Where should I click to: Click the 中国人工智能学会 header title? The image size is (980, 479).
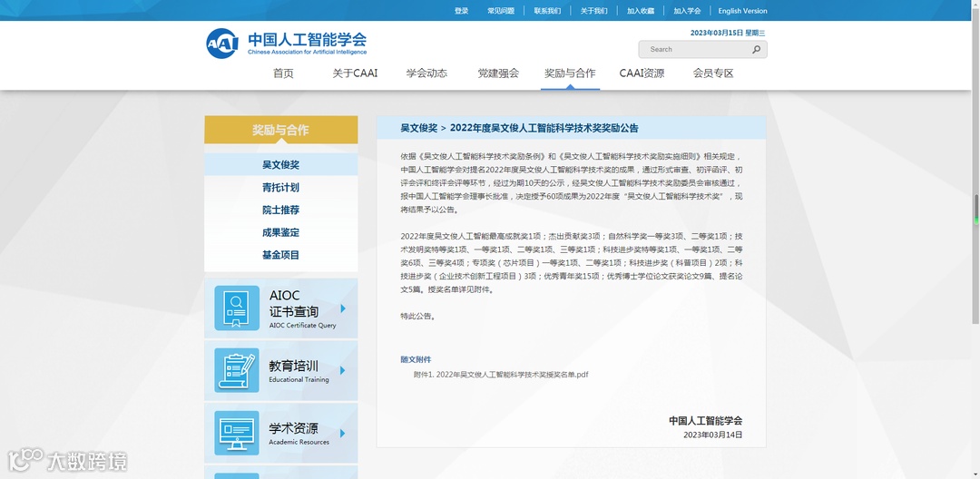[x=307, y=39]
